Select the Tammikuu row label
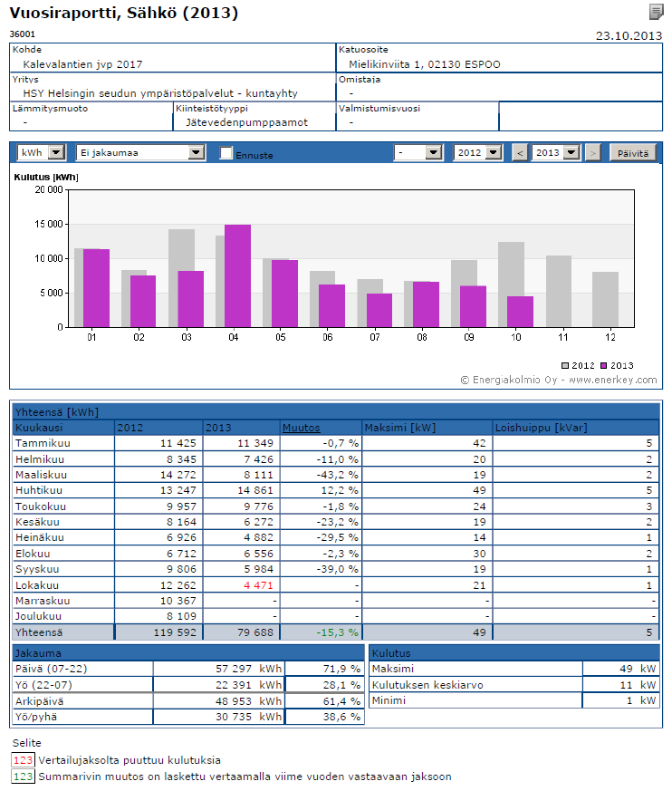This screenshot has width=672, height=791. click(43, 443)
